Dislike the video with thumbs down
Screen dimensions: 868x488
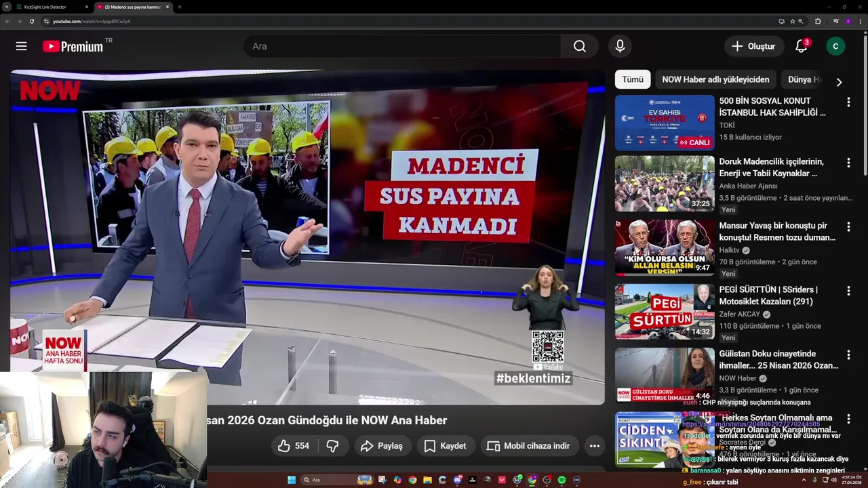333,446
